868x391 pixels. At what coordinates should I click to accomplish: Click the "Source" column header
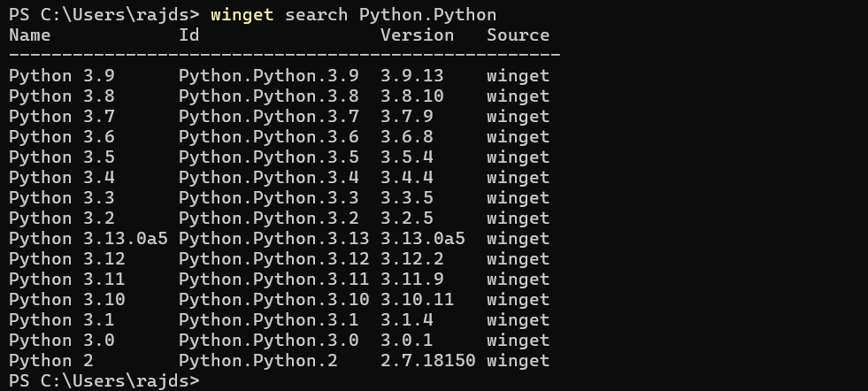point(518,34)
